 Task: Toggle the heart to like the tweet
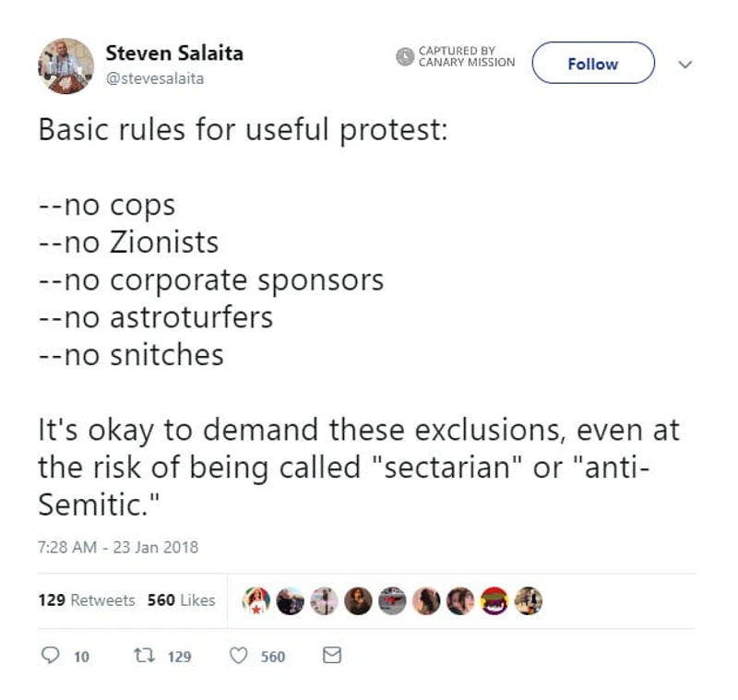click(x=238, y=657)
